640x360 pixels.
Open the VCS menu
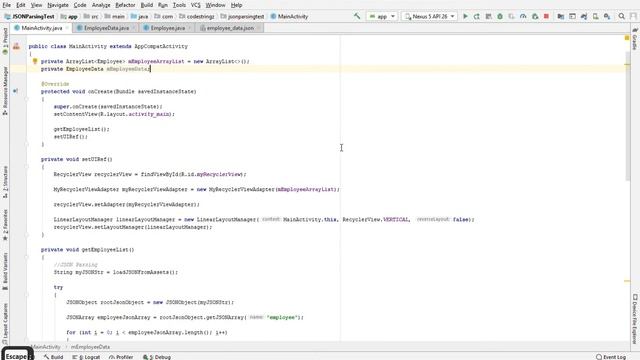coord(196,5)
